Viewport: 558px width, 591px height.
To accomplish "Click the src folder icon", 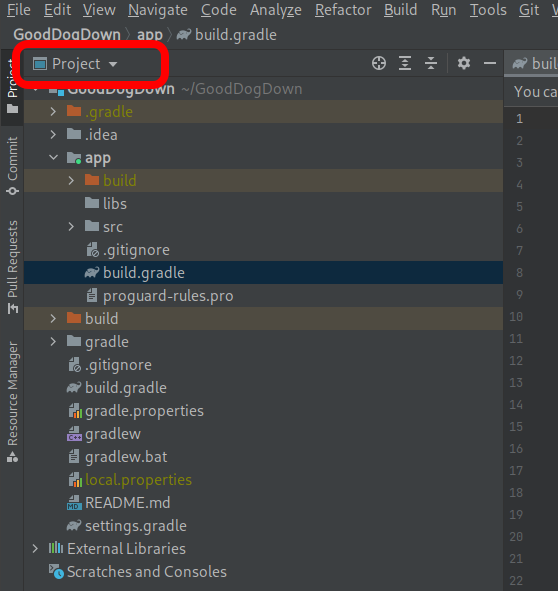I will tap(92, 226).
